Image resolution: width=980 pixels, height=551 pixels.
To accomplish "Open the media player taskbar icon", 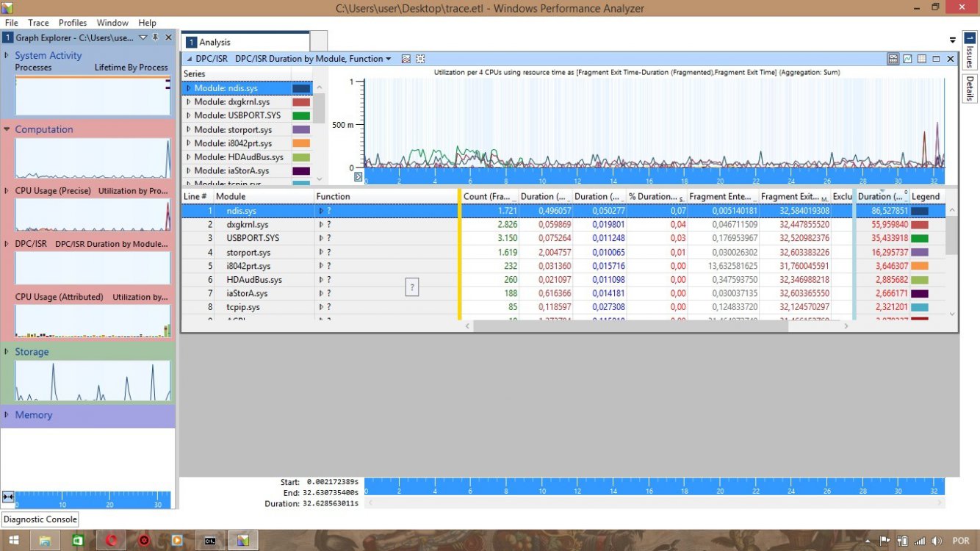I will (x=177, y=540).
